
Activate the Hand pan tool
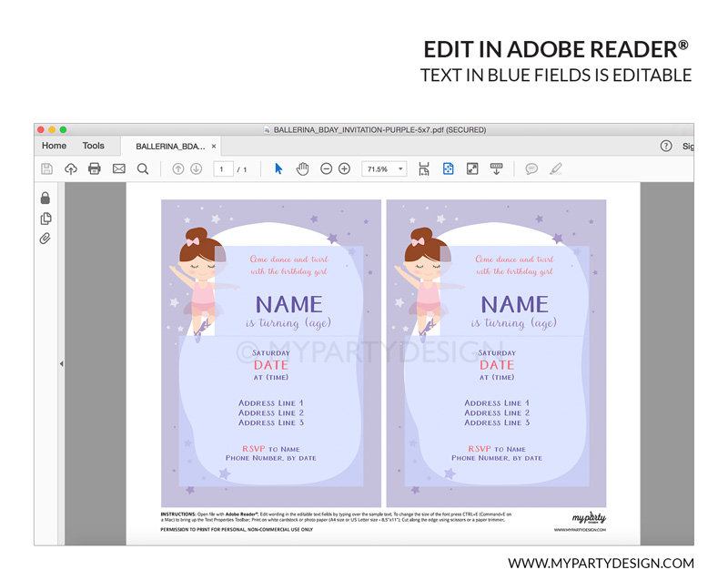302,168
